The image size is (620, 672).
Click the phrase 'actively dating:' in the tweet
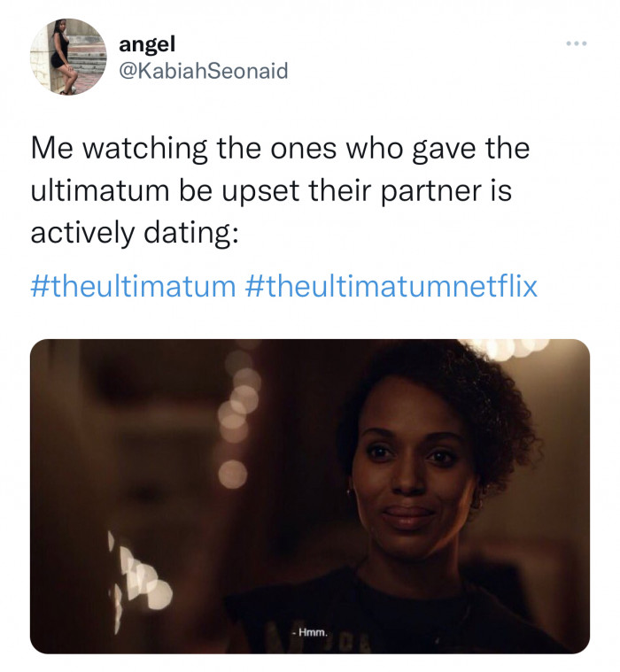[135, 234]
